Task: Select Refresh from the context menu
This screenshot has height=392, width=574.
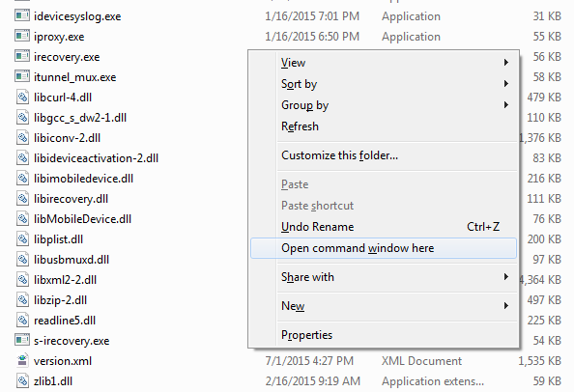Action: pyautogui.click(x=384, y=126)
